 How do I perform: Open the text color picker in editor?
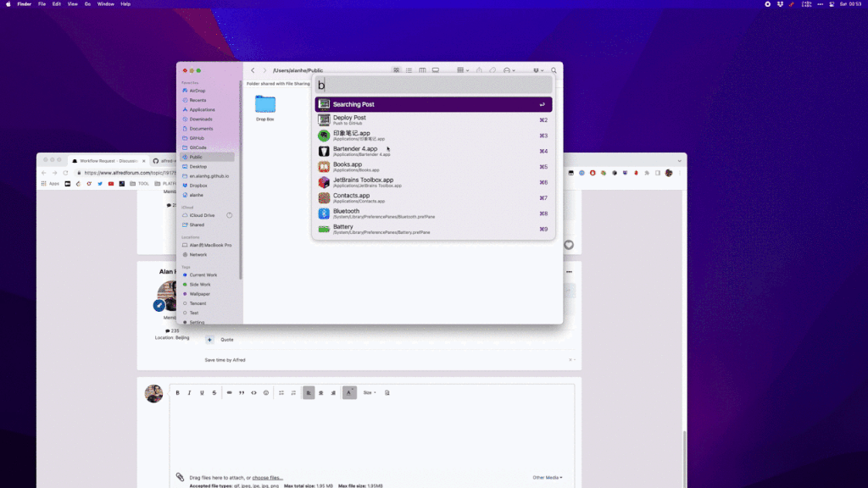[349, 392]
